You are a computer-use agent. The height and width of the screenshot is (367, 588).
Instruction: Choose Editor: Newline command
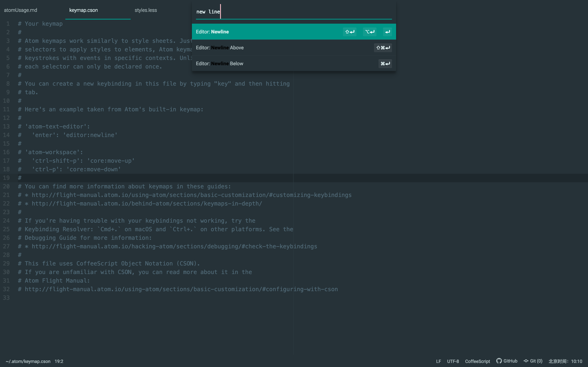[243, 32]
